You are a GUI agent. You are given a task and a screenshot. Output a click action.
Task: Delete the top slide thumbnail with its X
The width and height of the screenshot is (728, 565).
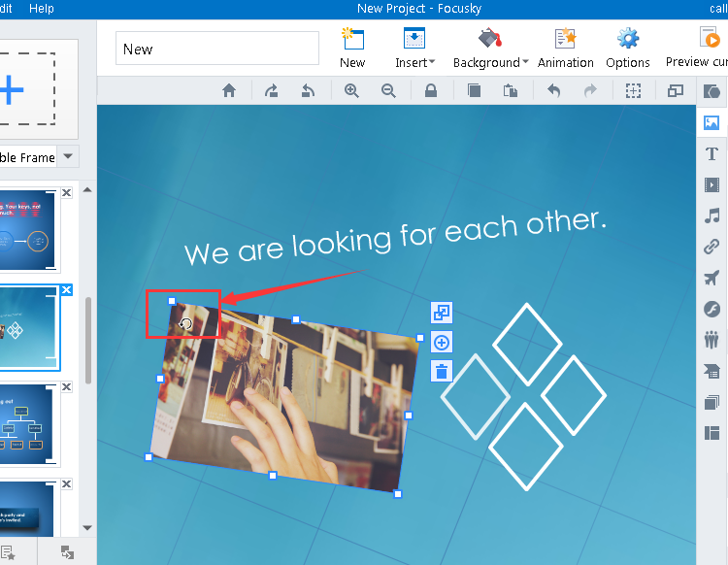[x=67, y=192]
